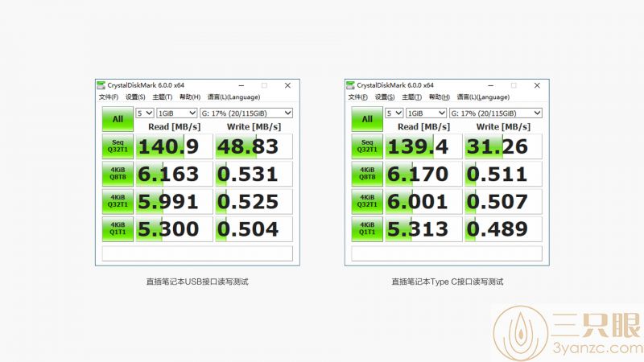Click the 6.001 read value
The width and height of the screenshot is (644, 362).
click(423, 201)
